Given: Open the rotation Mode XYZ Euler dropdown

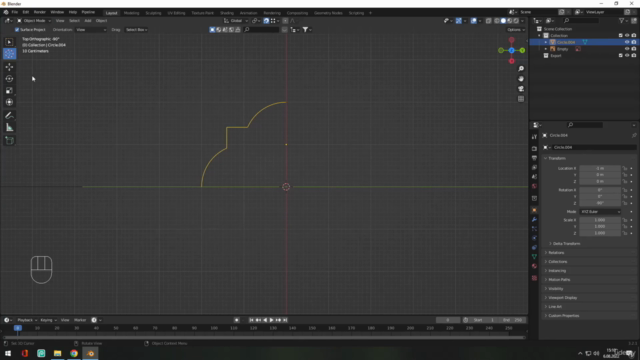Looking at the screenshot, I should click(600, 212).
